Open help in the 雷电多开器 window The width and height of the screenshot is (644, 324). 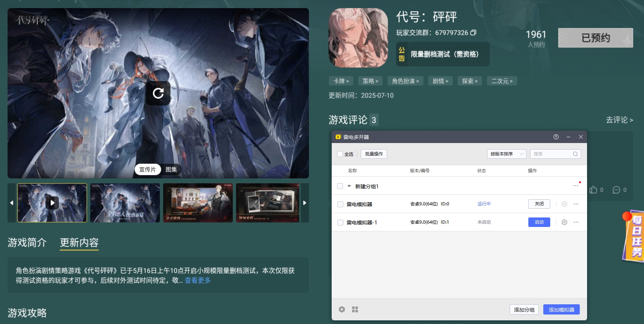click(x=556, y=137)
